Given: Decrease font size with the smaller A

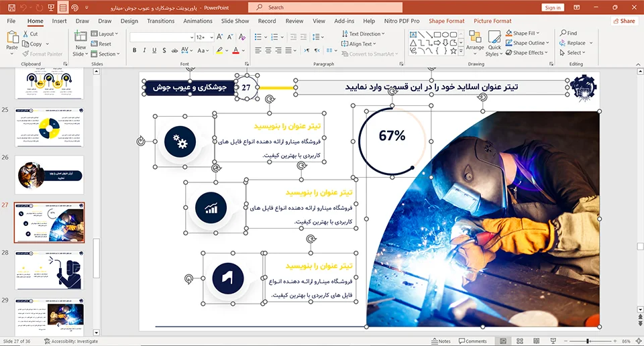Looking at the screenshot, I should (x=229, y=38).
